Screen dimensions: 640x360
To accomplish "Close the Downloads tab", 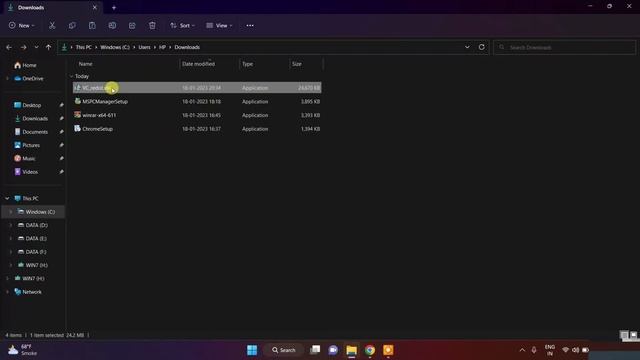I will click(95, 7).
